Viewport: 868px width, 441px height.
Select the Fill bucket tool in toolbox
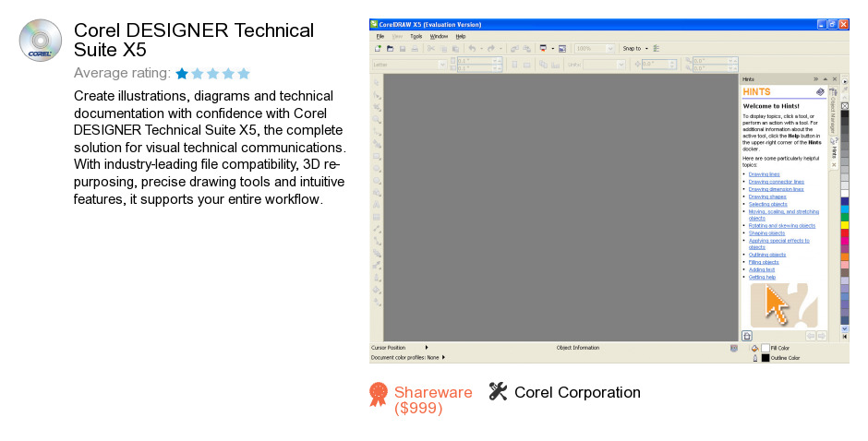[377, 290]
